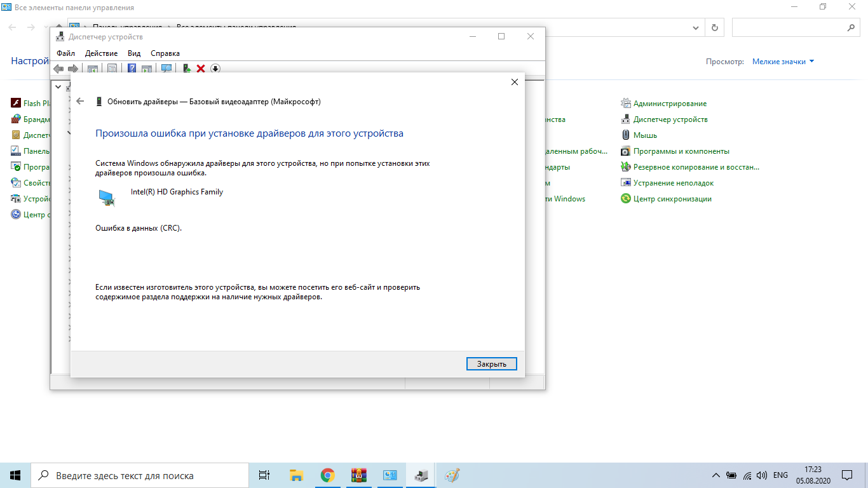Click the Forward arrow in Device Manager toolbar
The height and width of the screenshot is (488, 868).
click(73, 69)
